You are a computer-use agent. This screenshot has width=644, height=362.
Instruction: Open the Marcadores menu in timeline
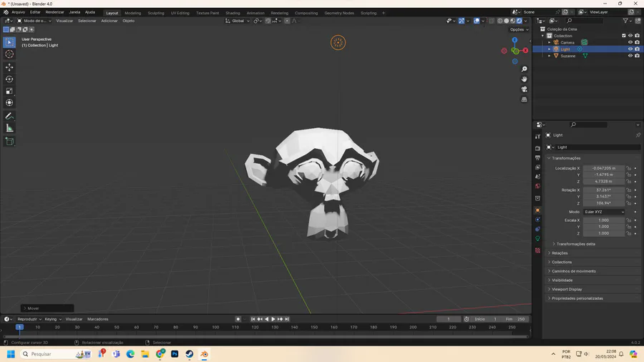(x=98, y=319)
